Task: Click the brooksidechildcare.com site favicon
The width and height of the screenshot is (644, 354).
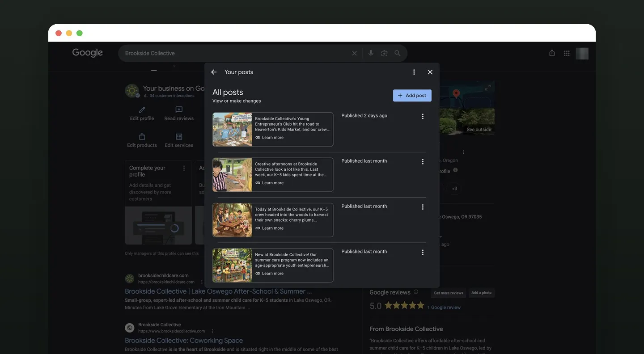Action: click(x=130, y=279)
